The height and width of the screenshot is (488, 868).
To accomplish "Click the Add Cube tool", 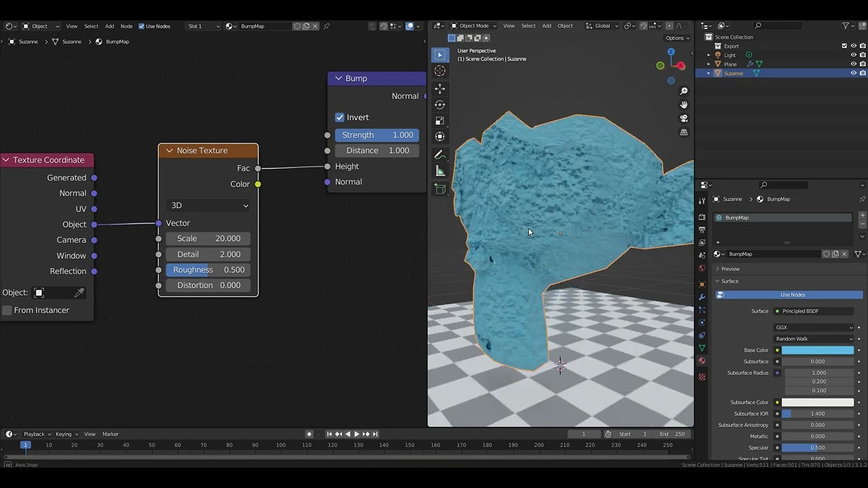I will click(440, 190).
